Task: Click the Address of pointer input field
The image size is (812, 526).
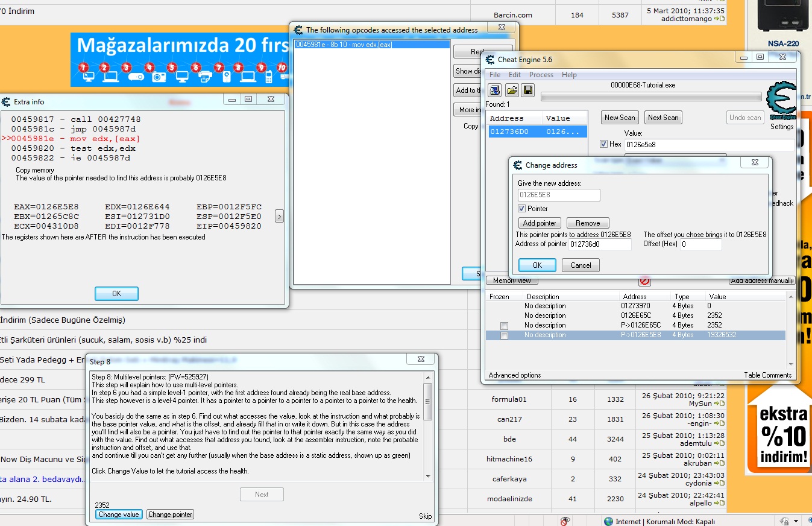Action: click(x=600, y=244)
